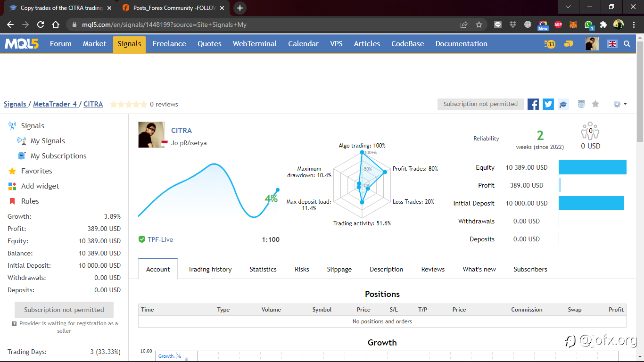Open the Forum menu item

[61, 44]
